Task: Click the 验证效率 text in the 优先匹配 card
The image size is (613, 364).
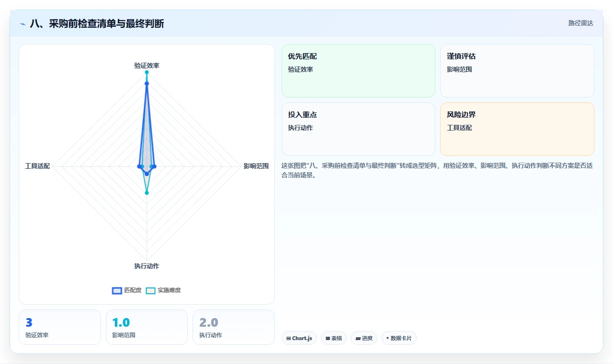Action: coord(300,69)
